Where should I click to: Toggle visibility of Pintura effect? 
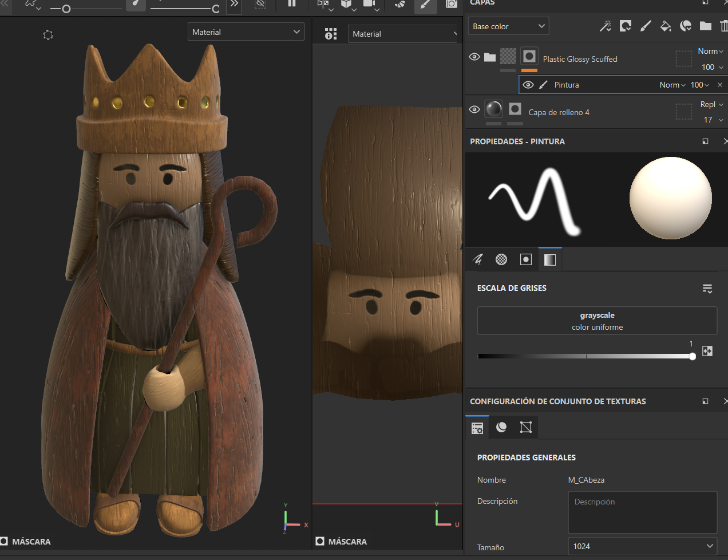point(528,85)
